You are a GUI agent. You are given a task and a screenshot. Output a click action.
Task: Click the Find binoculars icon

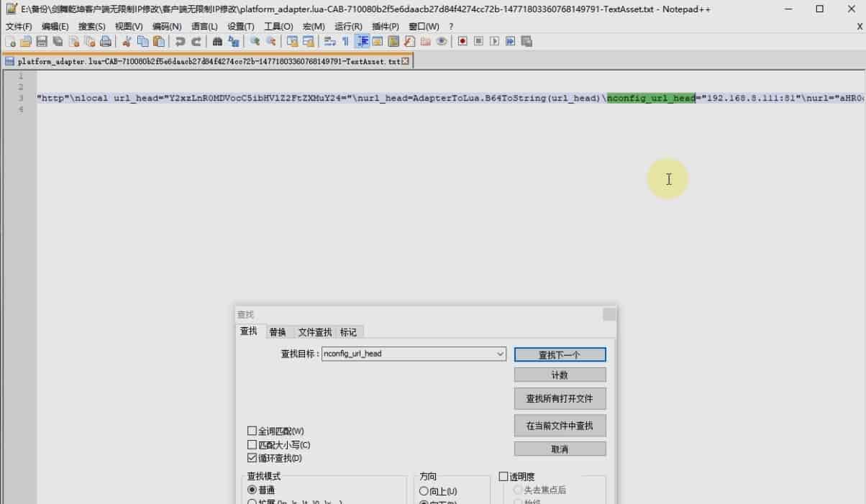click(217, 42)
